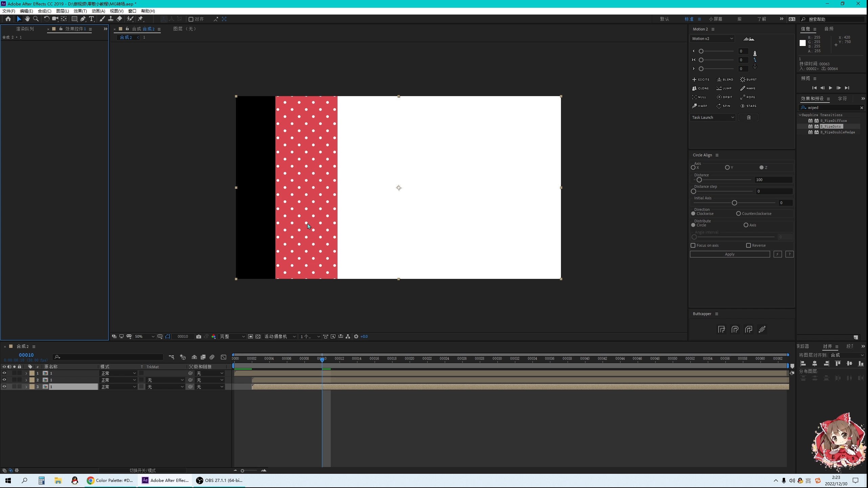Image resolution: width=868 pixels, height=488 pixels.
Task: Click the EXCITE button in Motion 2
Action: [x=701, y=80]
